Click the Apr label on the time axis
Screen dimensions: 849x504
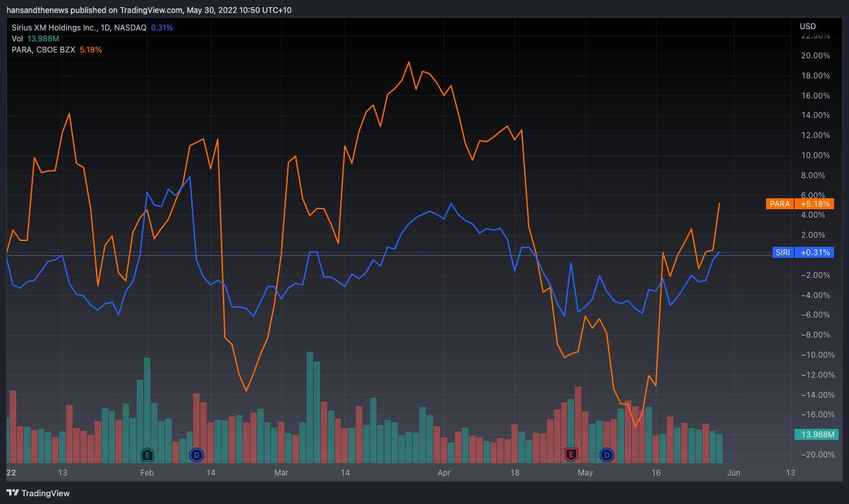(444, 473)
